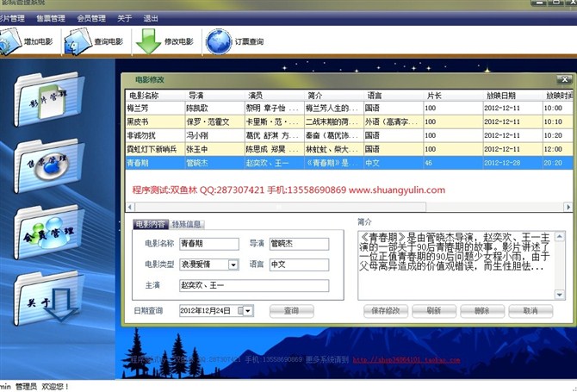Click the 主演 input field
This screenshot has width=577, height=392.
pyautogui.click(x=254, y=286)
